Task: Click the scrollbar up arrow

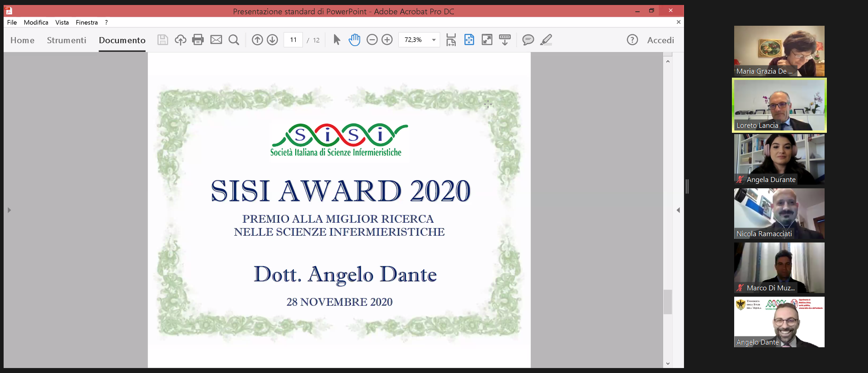Action: [x=668, y=61]
